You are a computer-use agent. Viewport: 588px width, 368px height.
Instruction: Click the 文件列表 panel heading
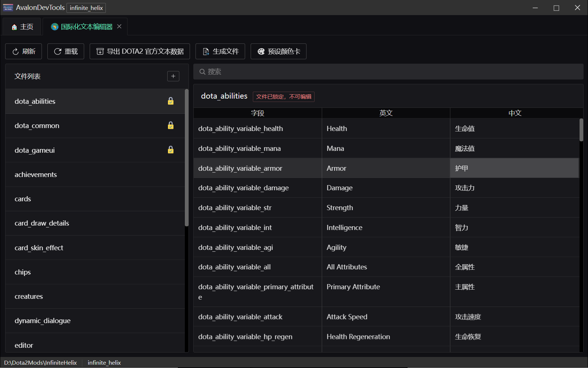[x=28, y=76]
